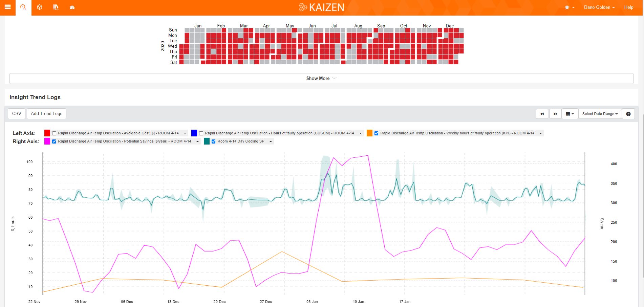
Task: Open the hamburger navigation menu
Action: (7, 7)
